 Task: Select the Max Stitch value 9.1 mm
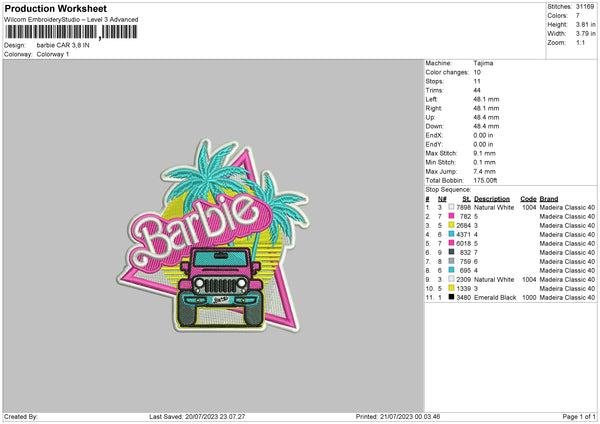click(x=484, y=153)
